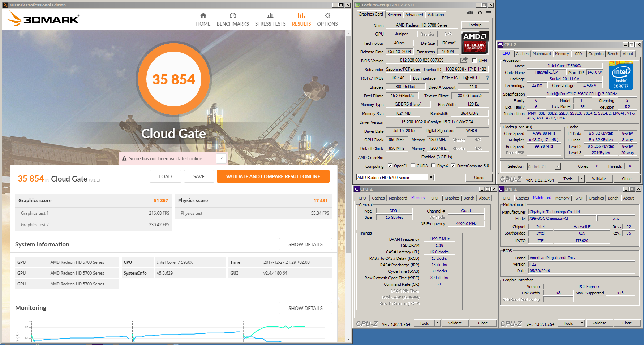Switch to Advanced tab in GPU-Z
Viewport: 644px width, 345px height.
point(414,15)
